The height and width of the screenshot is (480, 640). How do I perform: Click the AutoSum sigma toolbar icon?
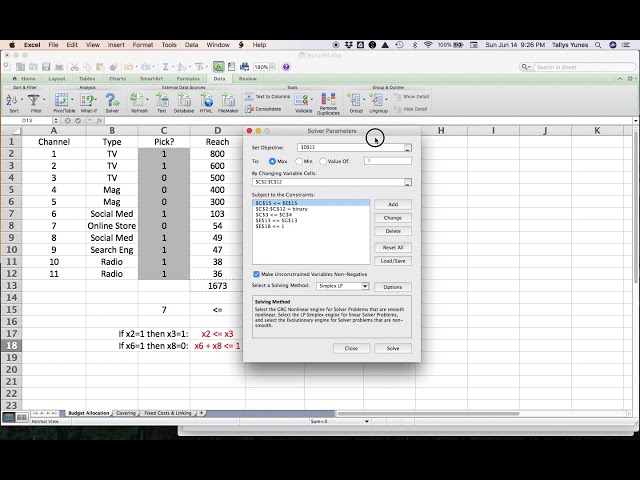coord(165,67)
